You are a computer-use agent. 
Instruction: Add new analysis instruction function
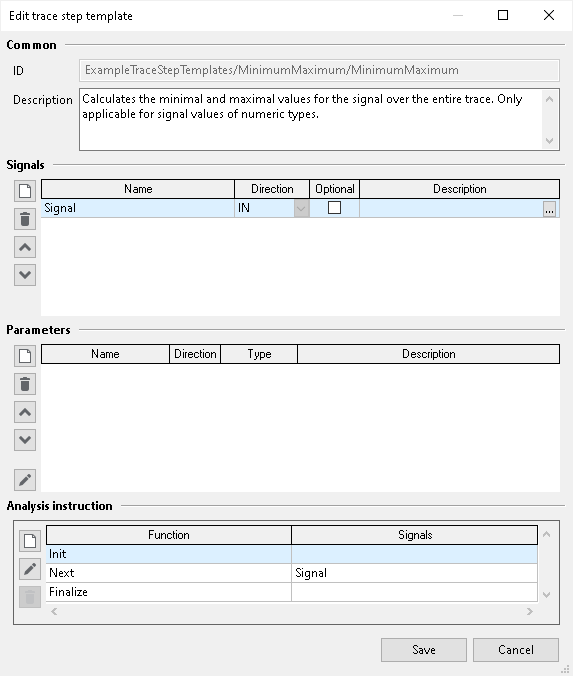[x=30, y=541]
